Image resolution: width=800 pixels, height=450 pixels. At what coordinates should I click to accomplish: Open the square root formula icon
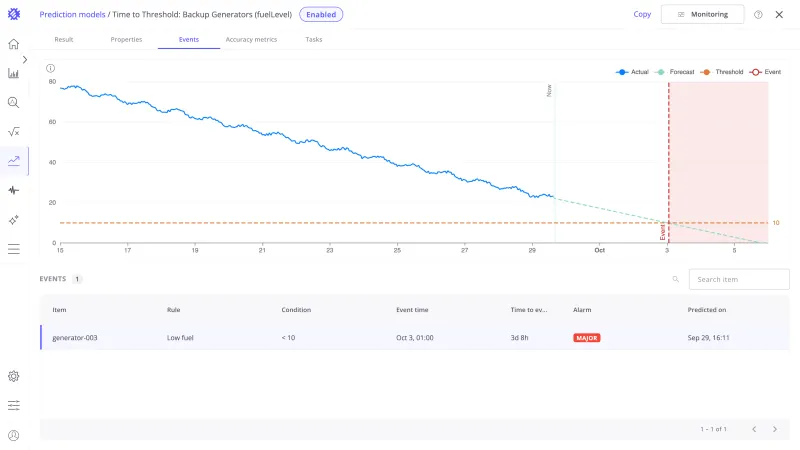click(x=14, y=132)
